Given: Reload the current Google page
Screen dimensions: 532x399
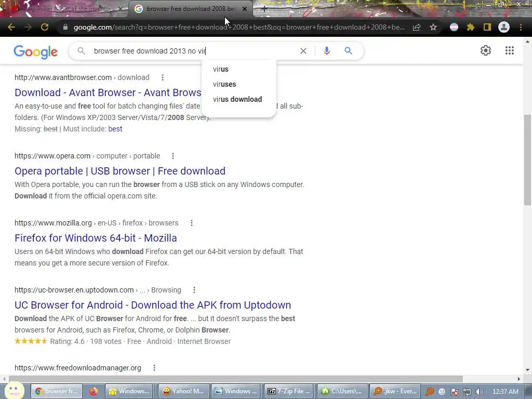Looking at the screenshot, I should pyautogui.click(x=45, y=27).
